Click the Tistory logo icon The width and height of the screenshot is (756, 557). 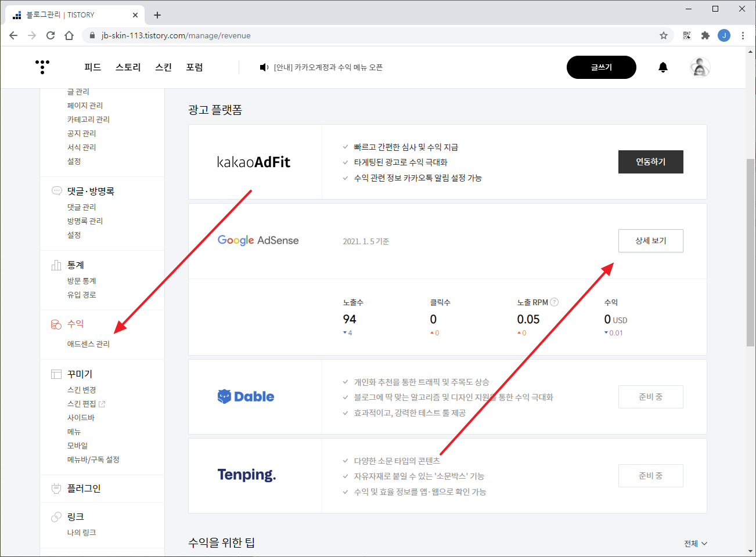tap(42, 67)
